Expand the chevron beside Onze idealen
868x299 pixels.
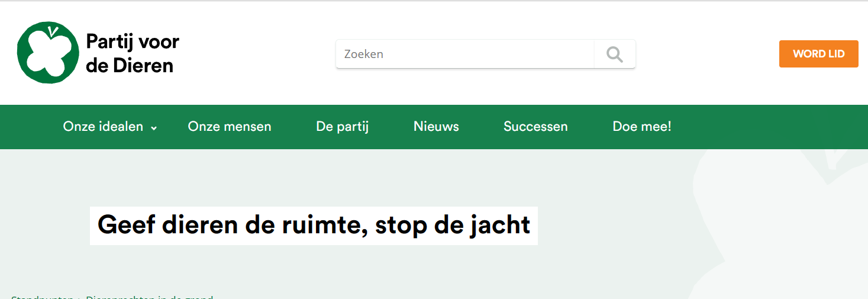(154, 127)
